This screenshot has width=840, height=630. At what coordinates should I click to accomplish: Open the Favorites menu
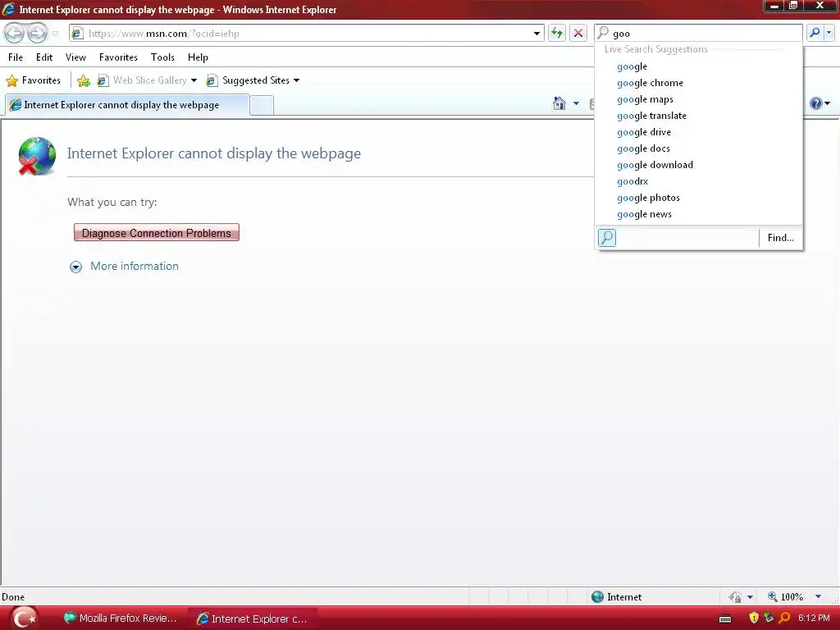(118, 57)
